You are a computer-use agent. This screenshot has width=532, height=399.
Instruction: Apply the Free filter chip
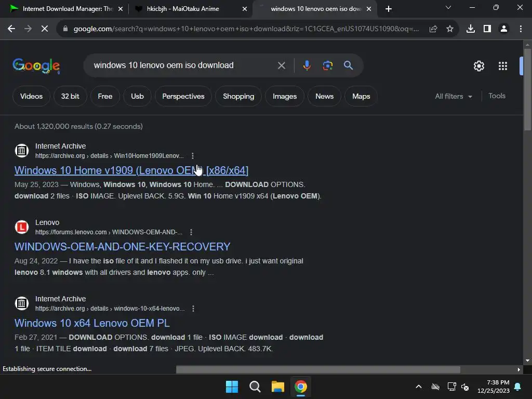tap(105, 96)
